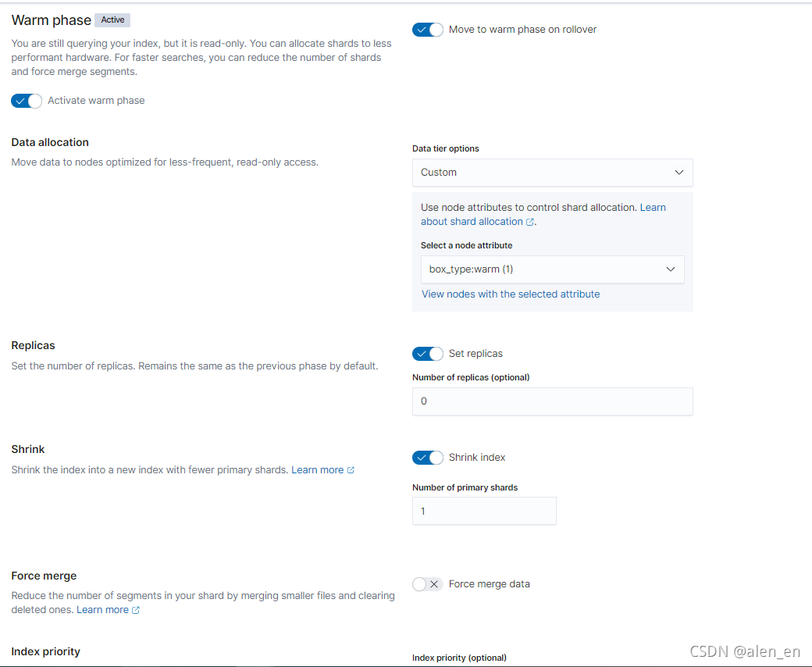Click the Number of replicas input field
Viewport: 812px width, 667px height.
[x=553, y=401]
